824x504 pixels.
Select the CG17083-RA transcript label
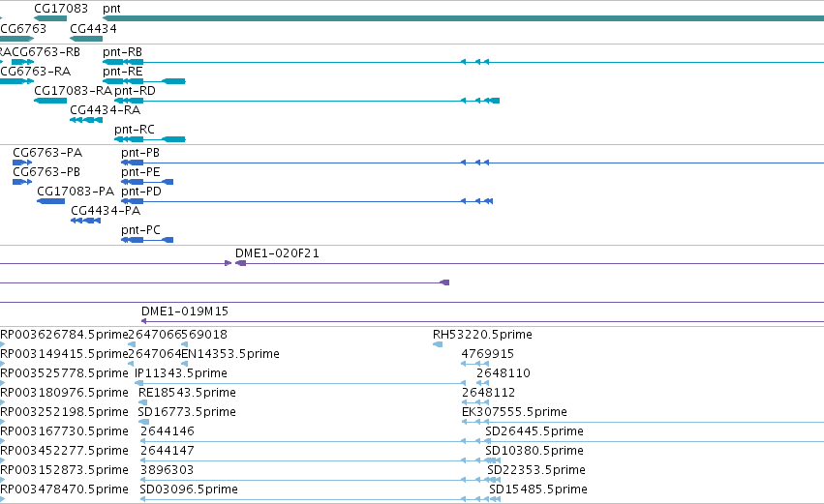coord(74,91)
